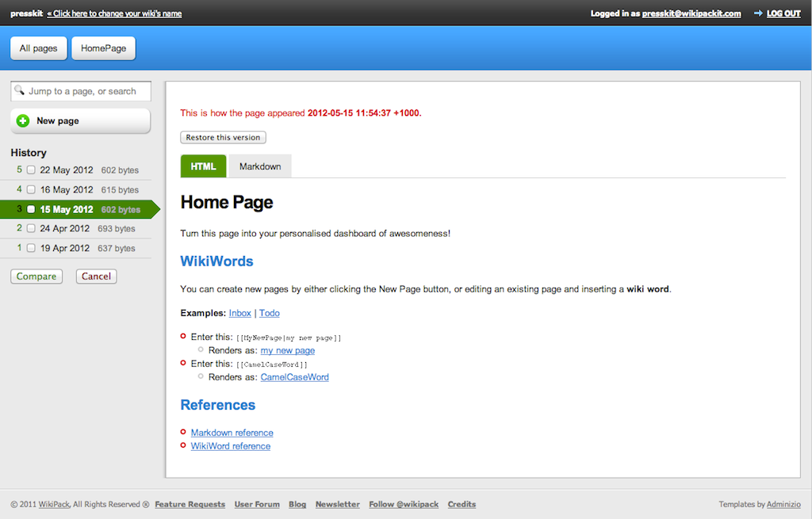Open the CamelCaseWord wiki link
This screenshot has height=519, width=812.
(x=294, y=377)
